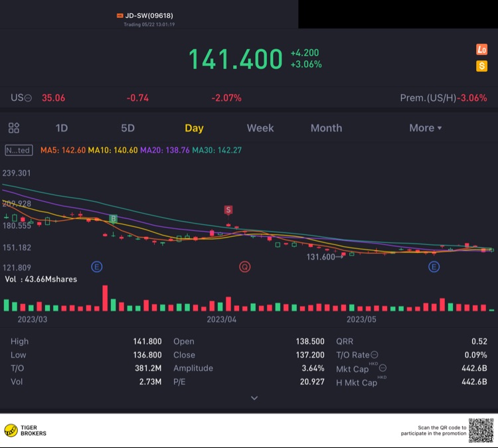Tap the MA10: 140.60 indicator label
The height and width of the screenshot is (448, 498).
(113, 150)
